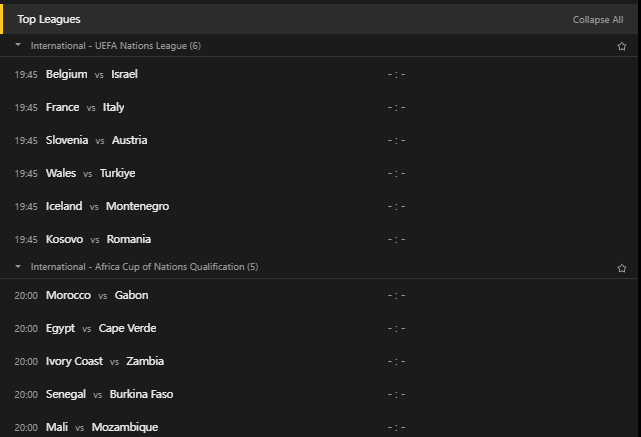Image resolution: width=641 pixels, height=437 pixels.
Task: Open the Morocco vs Gabon match
Action: [x=319, y=295]
